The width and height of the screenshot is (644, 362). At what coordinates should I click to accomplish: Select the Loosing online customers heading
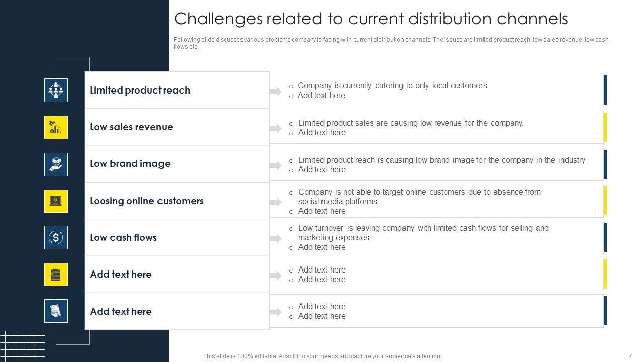(x=146, y=201)
